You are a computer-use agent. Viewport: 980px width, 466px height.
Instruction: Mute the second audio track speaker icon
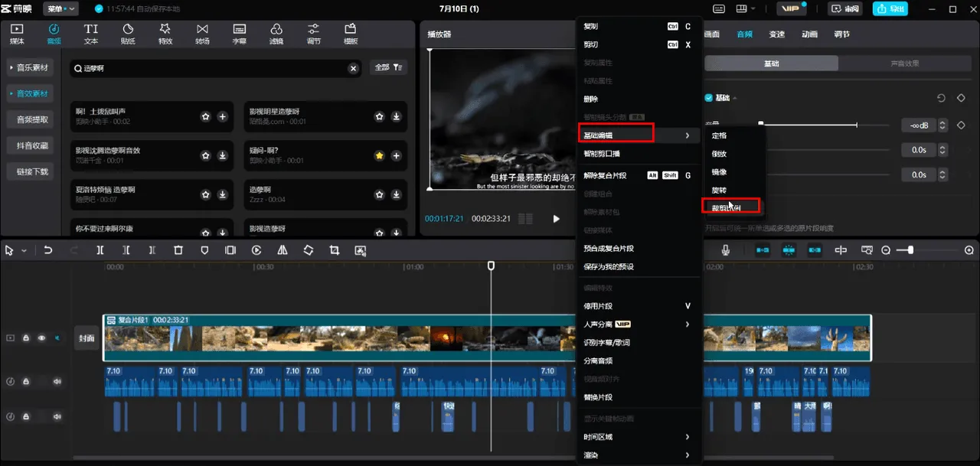click(57, 416)
